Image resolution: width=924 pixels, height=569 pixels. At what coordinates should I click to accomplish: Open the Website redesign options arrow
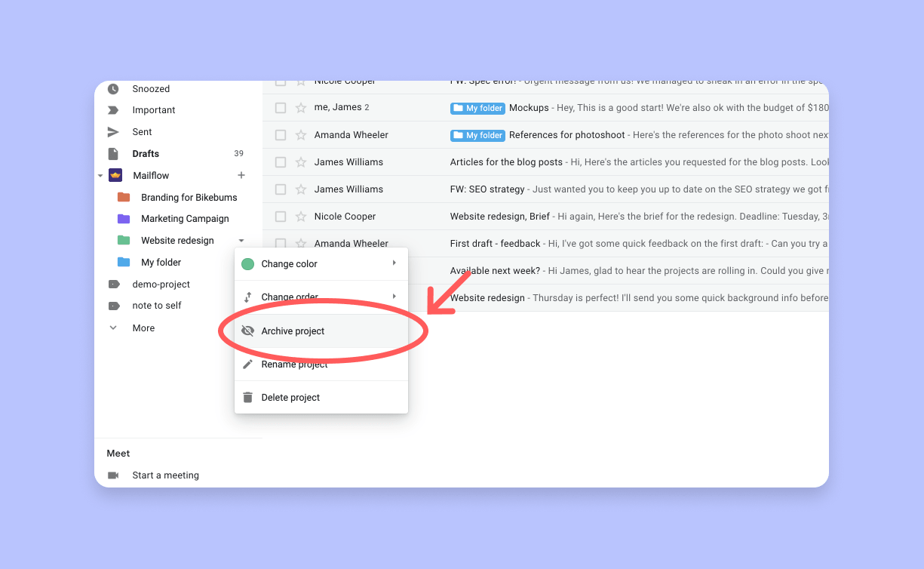241,240
